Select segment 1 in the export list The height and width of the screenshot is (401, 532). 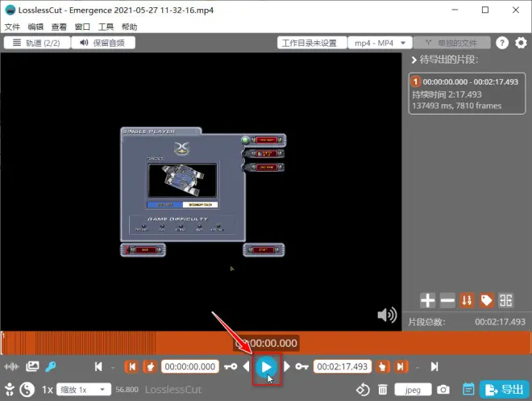pos(467,94)
